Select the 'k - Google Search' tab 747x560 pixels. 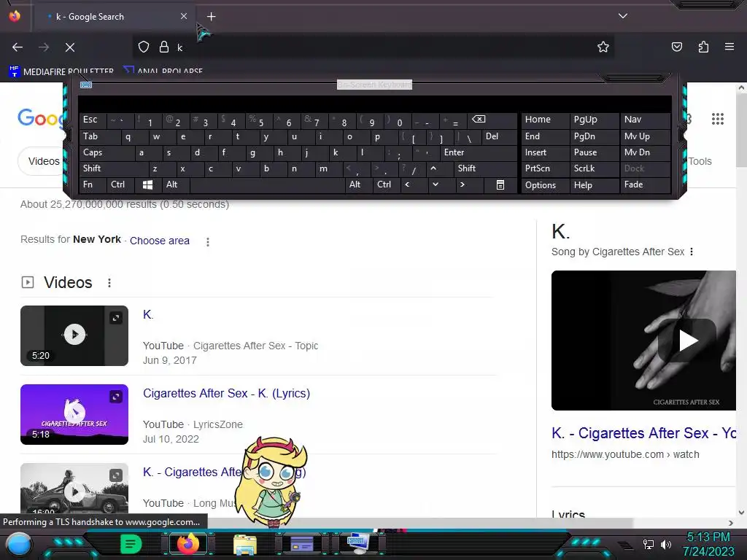pyautogui.click(x=115, y=16)
